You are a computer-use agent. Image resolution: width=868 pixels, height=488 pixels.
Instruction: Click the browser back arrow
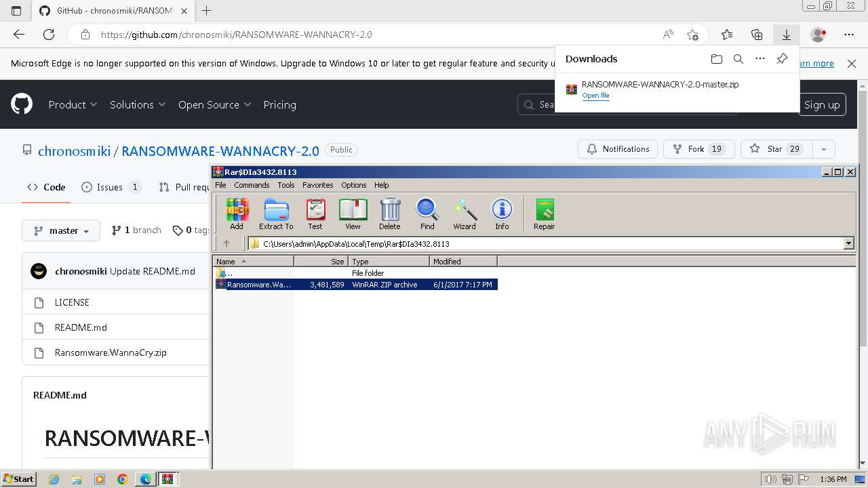click(x=19, y=35)
